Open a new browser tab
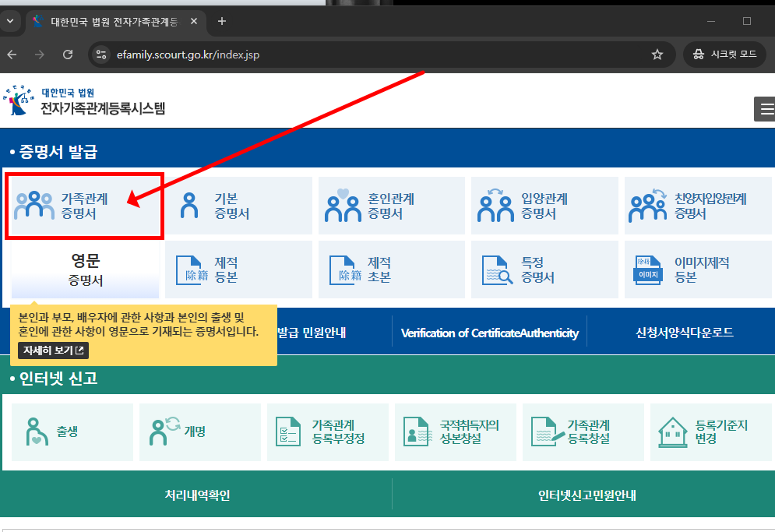The width and height of the screenshot is (775, 532). 222,21
